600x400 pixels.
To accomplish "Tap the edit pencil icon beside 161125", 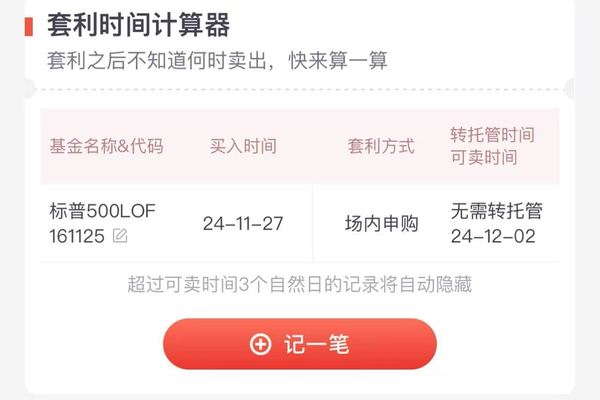I will (120, 236).
